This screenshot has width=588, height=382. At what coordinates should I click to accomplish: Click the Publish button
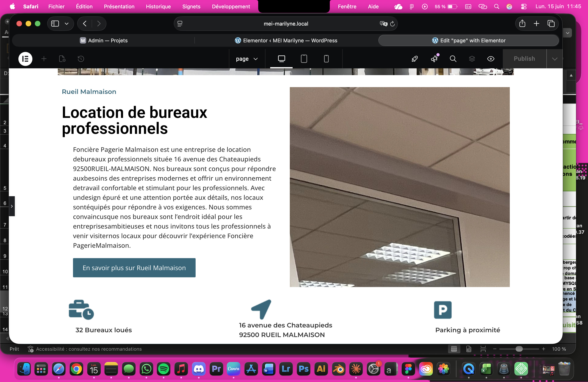pyautogui.click(x=524, y=59)
